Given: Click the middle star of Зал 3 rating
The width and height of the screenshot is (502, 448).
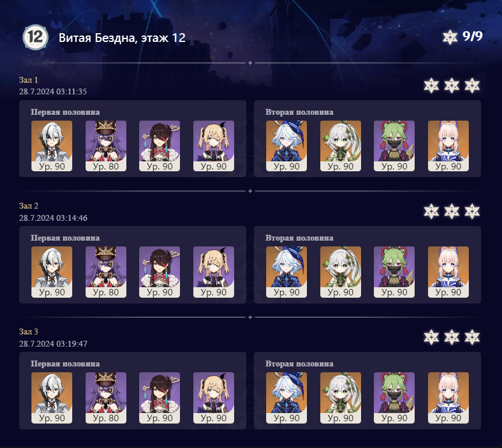Looking at the screenshot, I should coord(452,337).
